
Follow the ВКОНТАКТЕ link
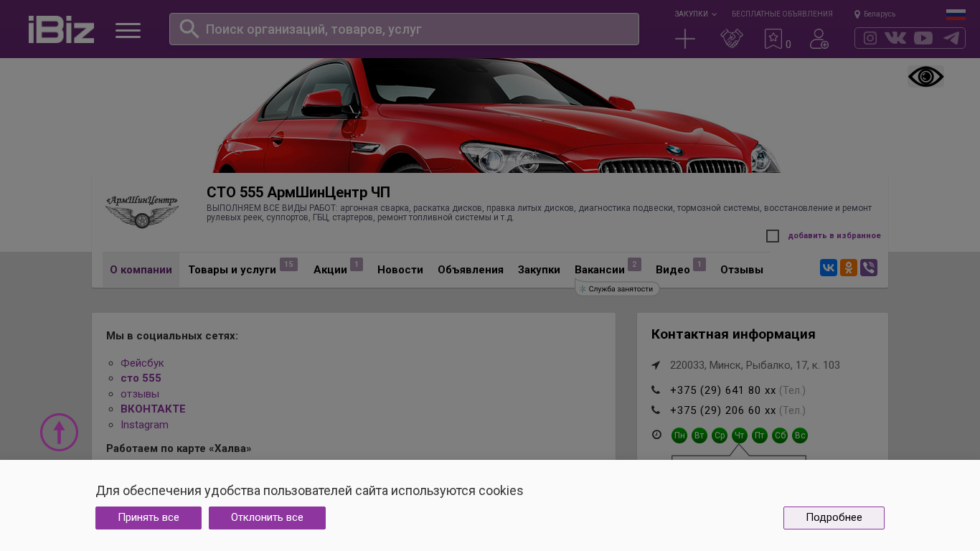coord(153,409)
